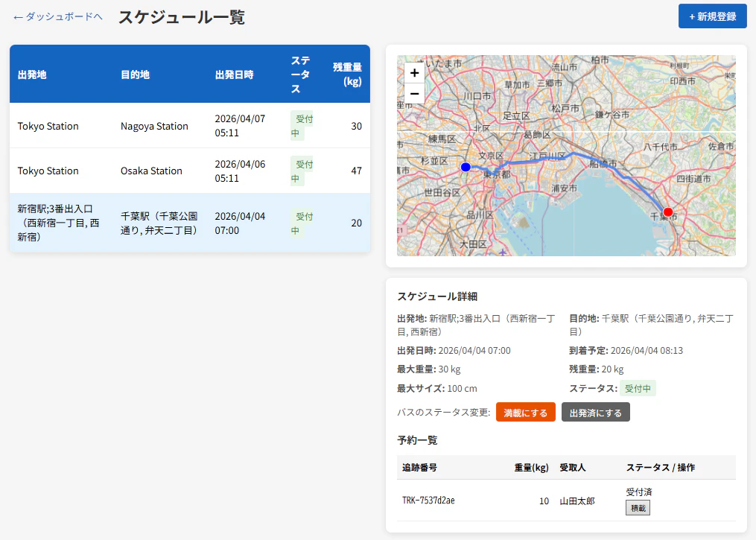Click departure time 2026/04/06 05:11
This screenshot has height=540, width=756.
click(240, 171)
